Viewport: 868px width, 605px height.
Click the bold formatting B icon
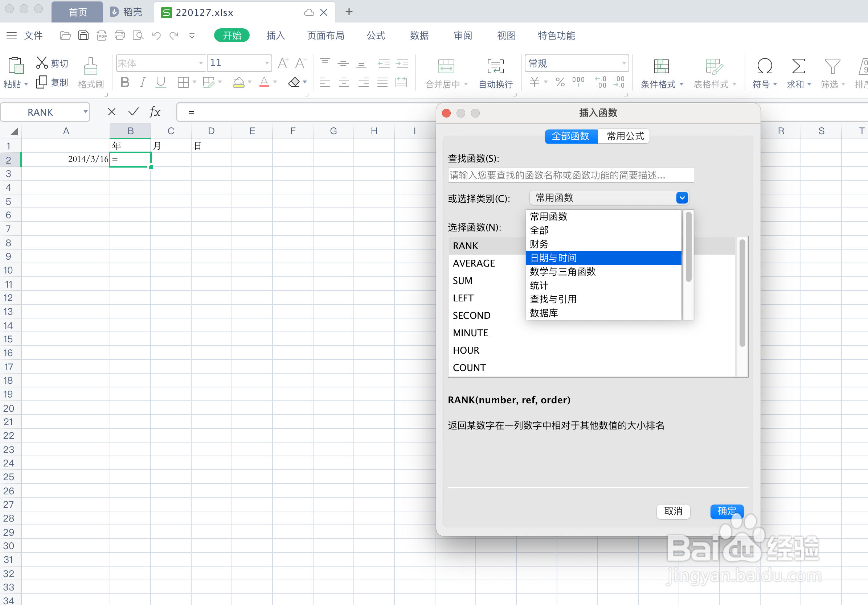[x=125, y=82]
